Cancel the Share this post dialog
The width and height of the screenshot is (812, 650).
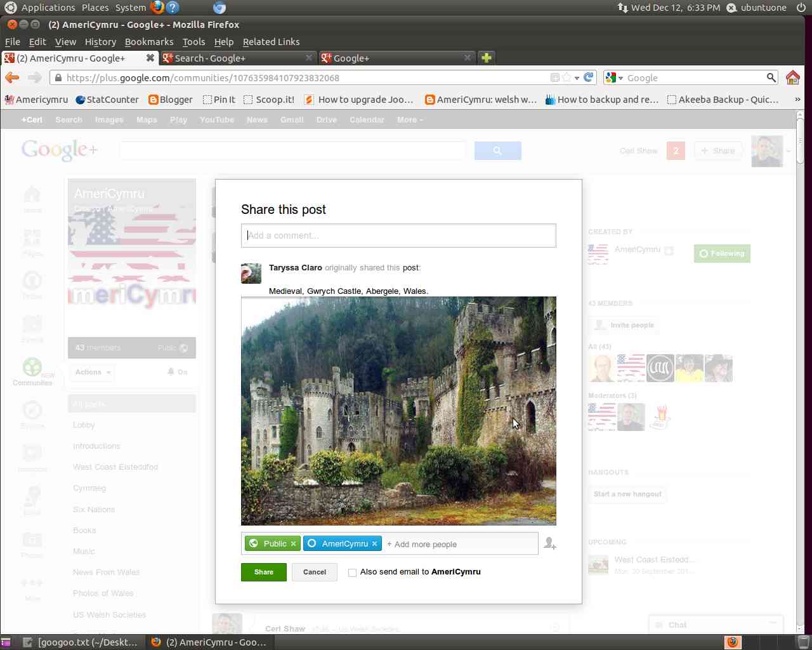[315, 572]
